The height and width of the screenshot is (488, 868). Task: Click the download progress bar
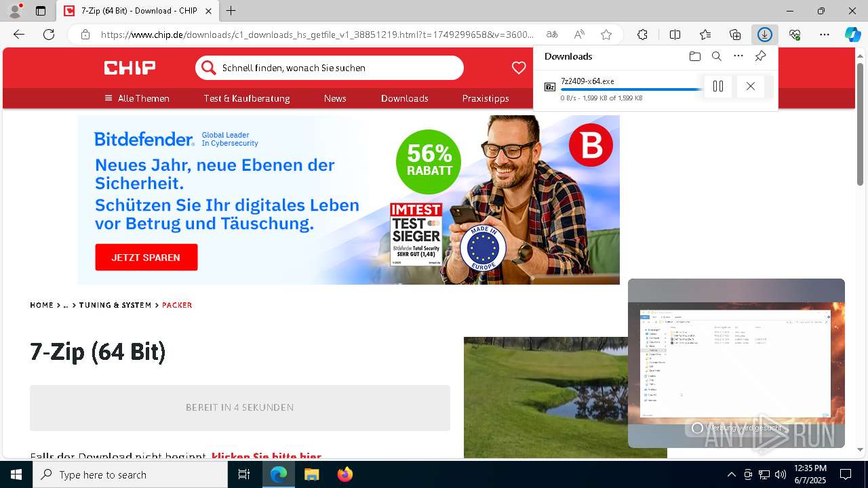[631, 89]
